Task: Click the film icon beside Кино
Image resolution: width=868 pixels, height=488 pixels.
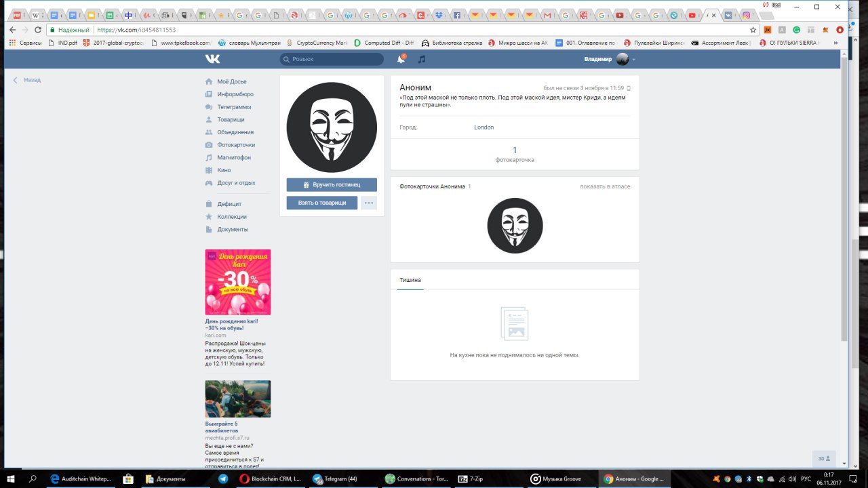Action: [210, 170]
